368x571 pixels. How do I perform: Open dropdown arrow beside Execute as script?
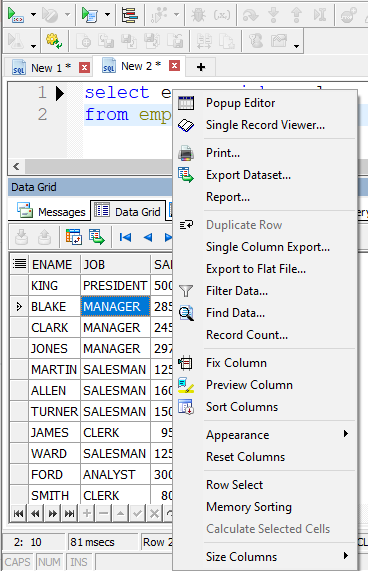click(x=107, y=15)
